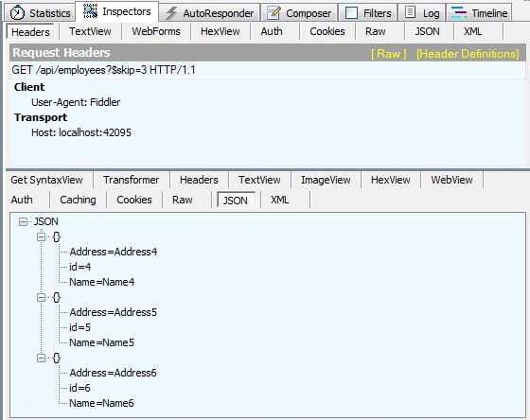Click the AutoResponder lightning bolt icon
This screenshot has width=530, height=420.
click(x=171, y=13)
